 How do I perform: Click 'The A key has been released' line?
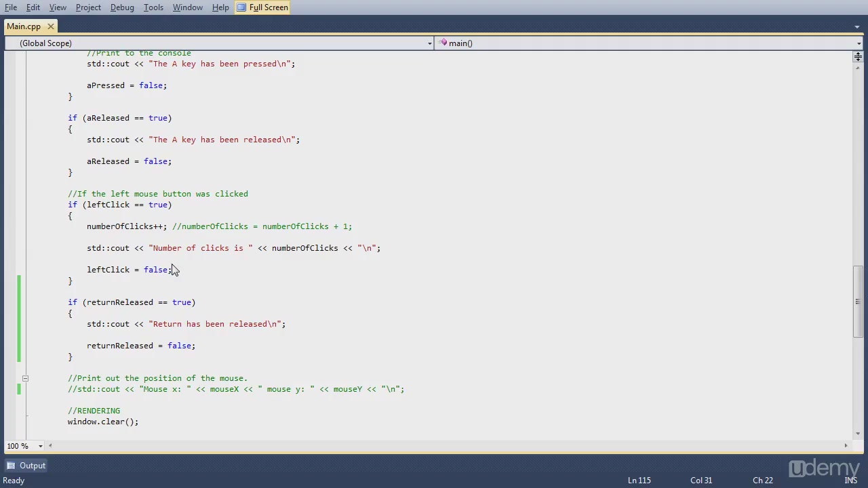coord(193,140)
